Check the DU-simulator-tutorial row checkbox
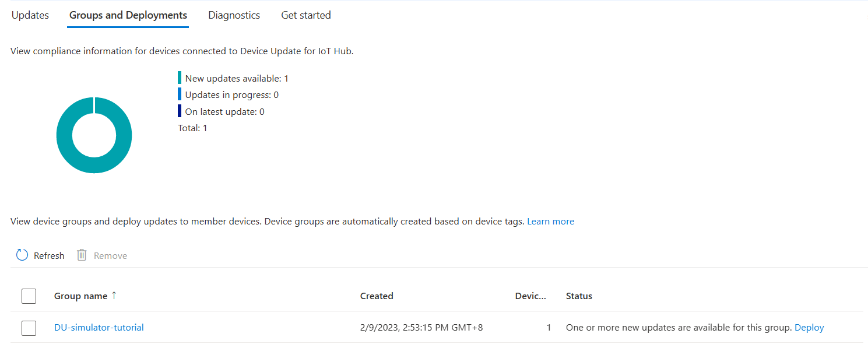The image size is (868, 358). point(29,328)
